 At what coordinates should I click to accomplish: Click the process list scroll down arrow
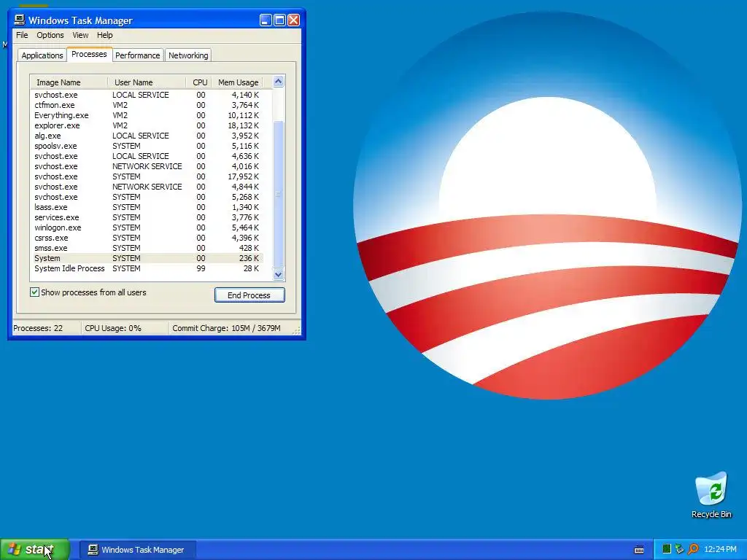point(278,275)
